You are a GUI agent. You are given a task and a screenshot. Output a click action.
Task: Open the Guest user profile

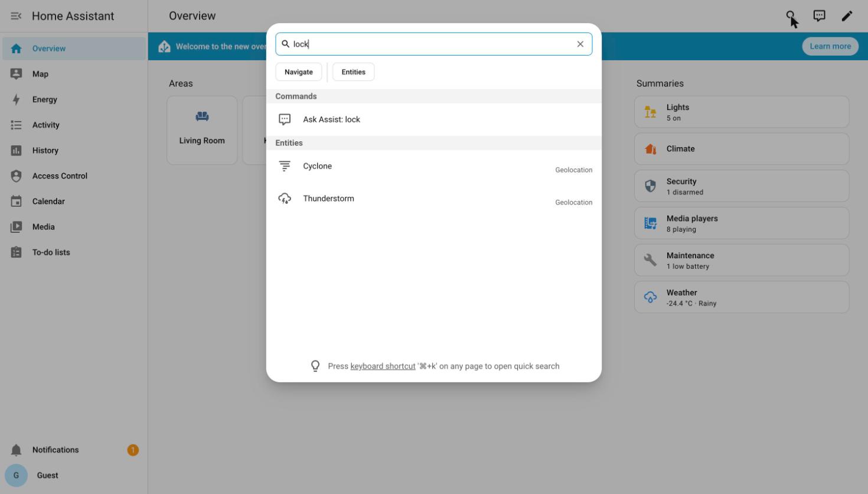click(x=74, y=475)
